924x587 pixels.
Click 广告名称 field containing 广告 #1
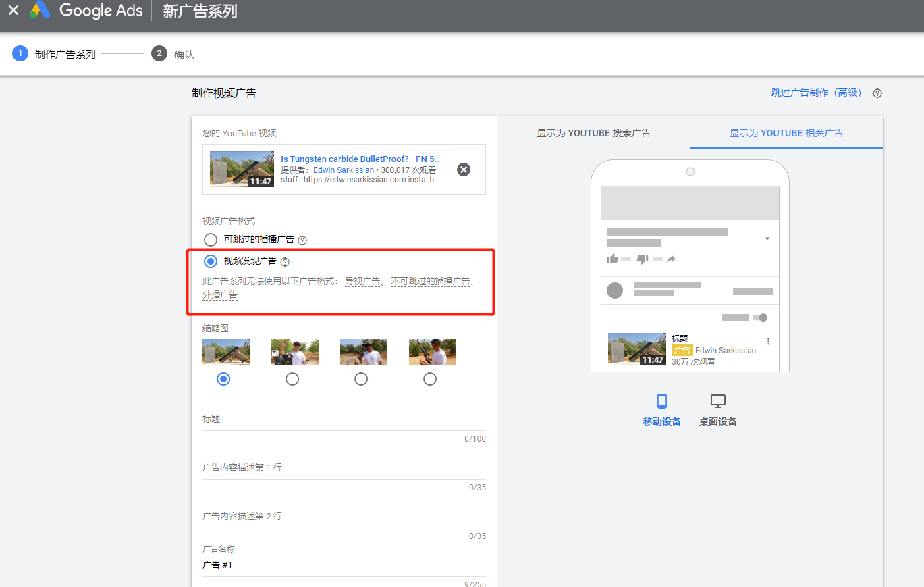[344, 565]
